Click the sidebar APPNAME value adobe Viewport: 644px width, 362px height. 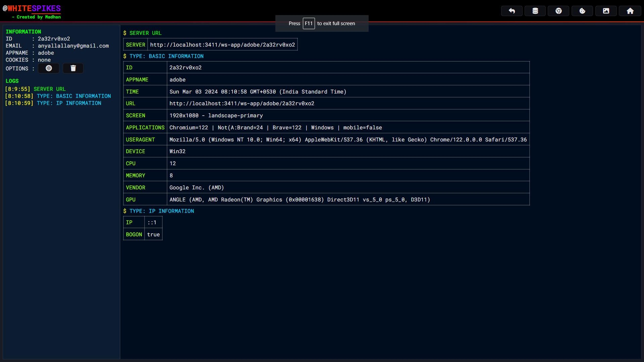tap(46, 53)
